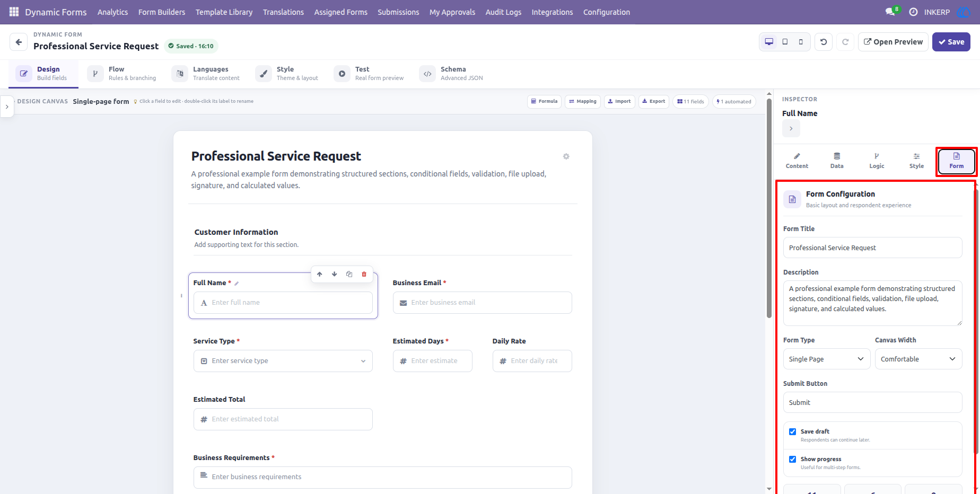Click the pencil rename icon beside Full Name

tap(237, 283)
